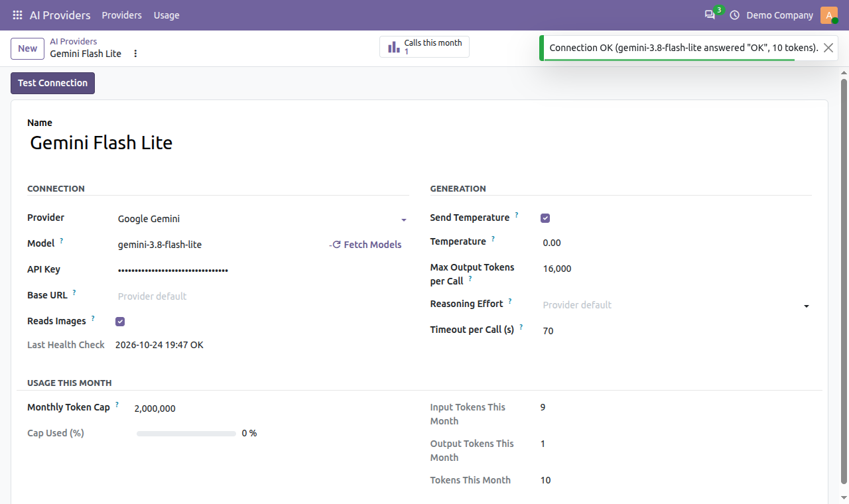The height and width of the screenshot is (504, 849).
Task: Open the record actions kebab menu
Action: coord(135,54)
